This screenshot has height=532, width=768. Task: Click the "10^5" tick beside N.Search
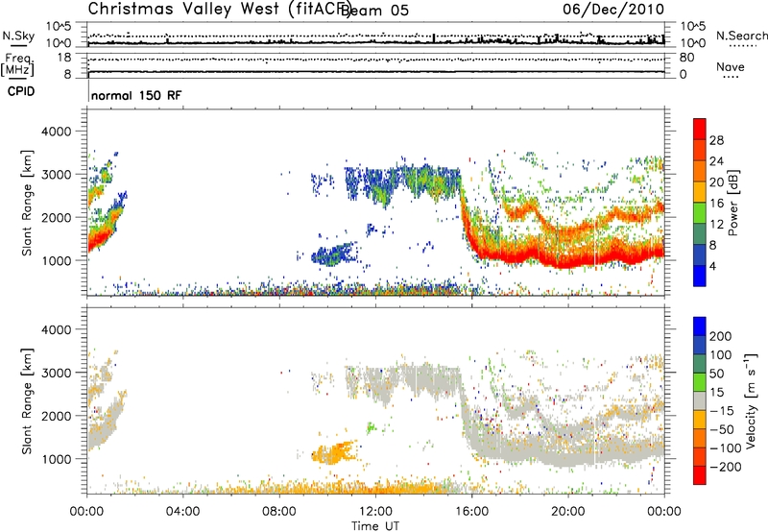click(693, 26)
